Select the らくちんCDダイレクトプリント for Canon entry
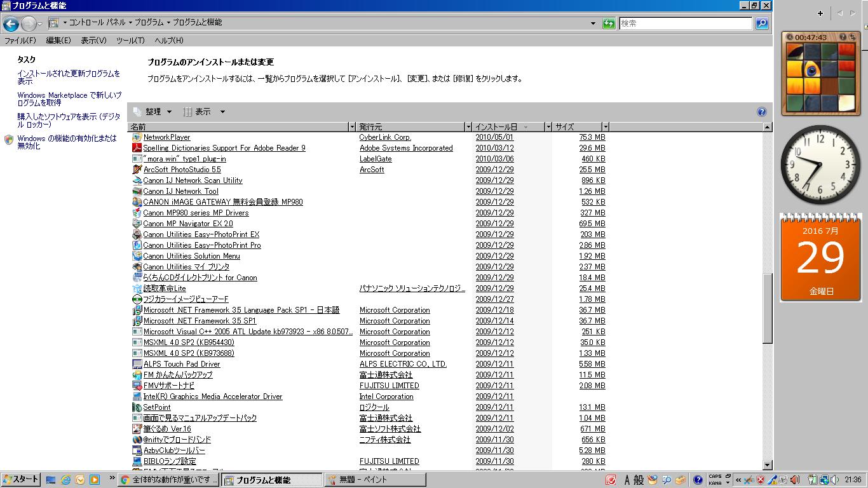Viewport: 868px width, 488px height. pos(200,278)
